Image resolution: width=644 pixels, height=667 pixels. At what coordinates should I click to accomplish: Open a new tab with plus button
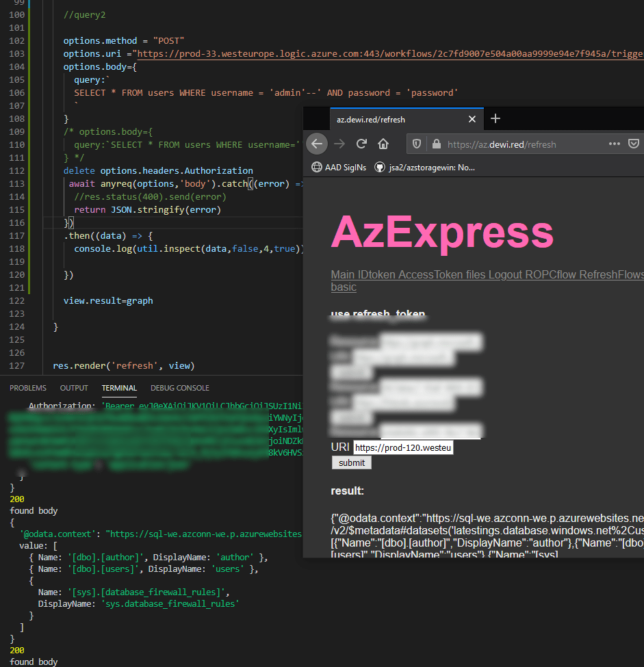(x=495, y=119)
